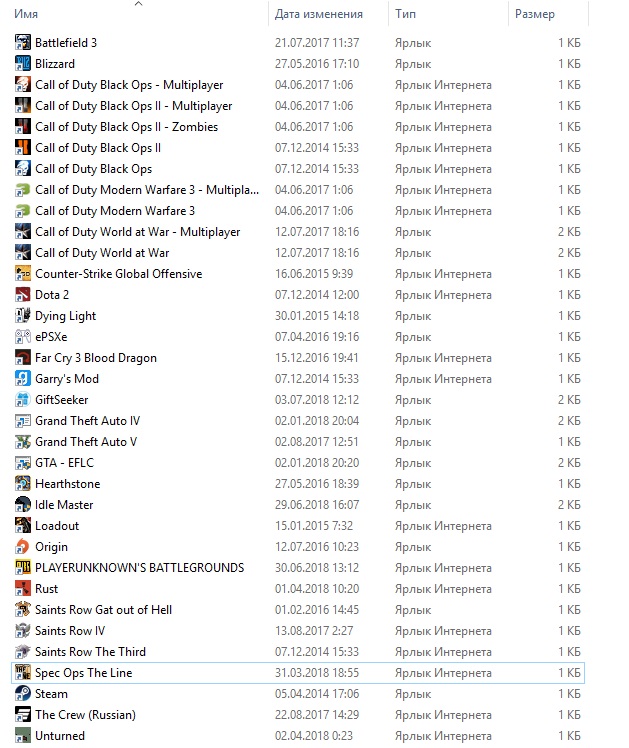Click the date 03.07.2018 12:12
The height and width of the screenshot is (748, 629).
(317, 400)
